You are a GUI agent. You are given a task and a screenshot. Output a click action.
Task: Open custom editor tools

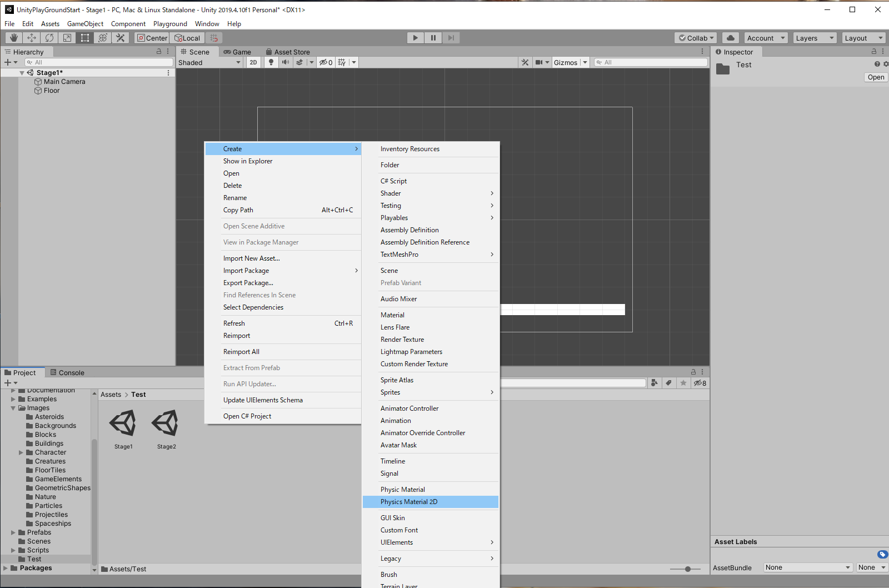(x=121, y=38)
